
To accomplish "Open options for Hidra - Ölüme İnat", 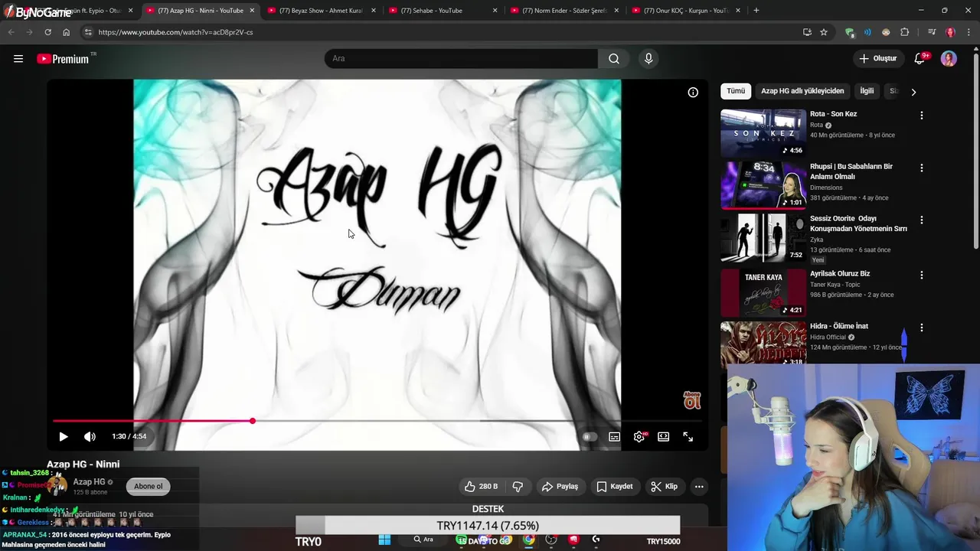I will pos(922,328).
